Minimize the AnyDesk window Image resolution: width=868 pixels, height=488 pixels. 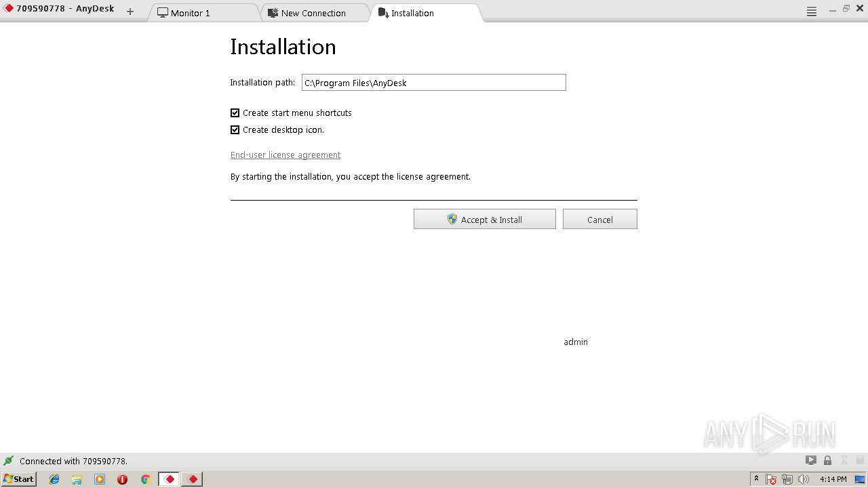pos(833,9)
